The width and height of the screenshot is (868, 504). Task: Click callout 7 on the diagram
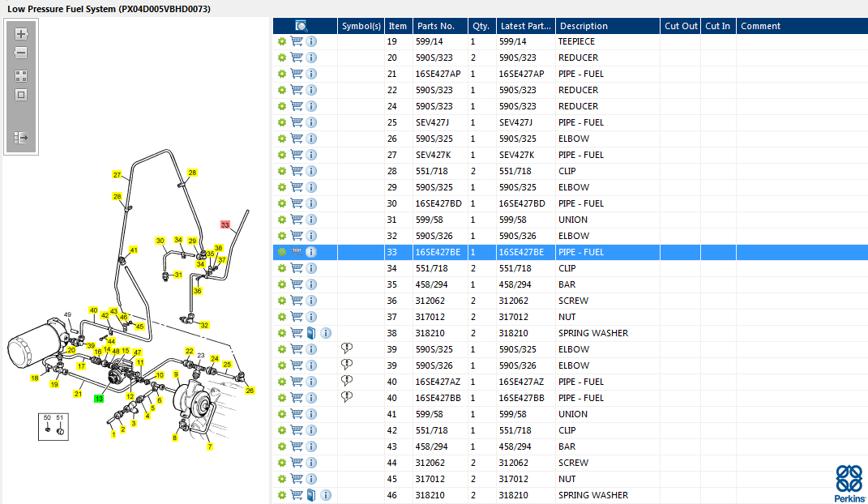point(210,446)
